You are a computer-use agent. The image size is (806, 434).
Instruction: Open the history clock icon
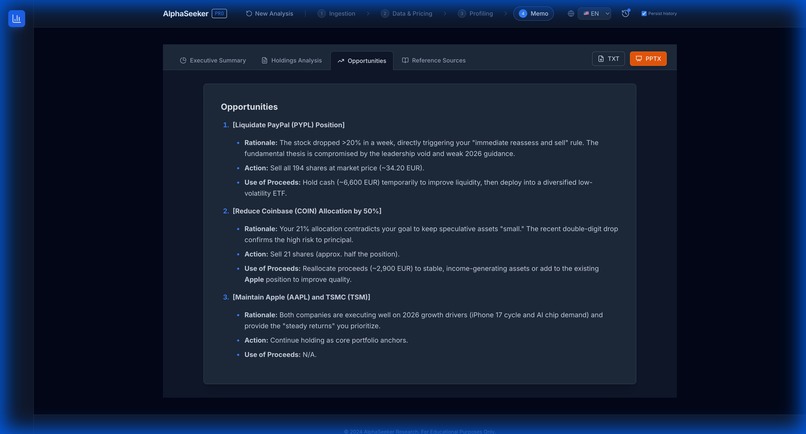tap(625, 13)
